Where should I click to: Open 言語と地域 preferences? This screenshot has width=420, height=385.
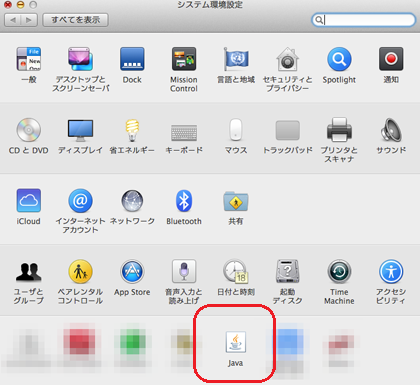236,59
